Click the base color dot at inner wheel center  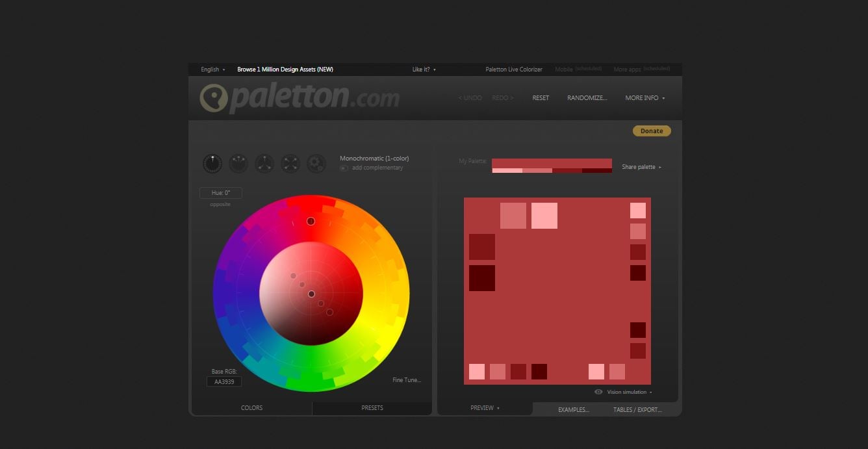point(311,294)
